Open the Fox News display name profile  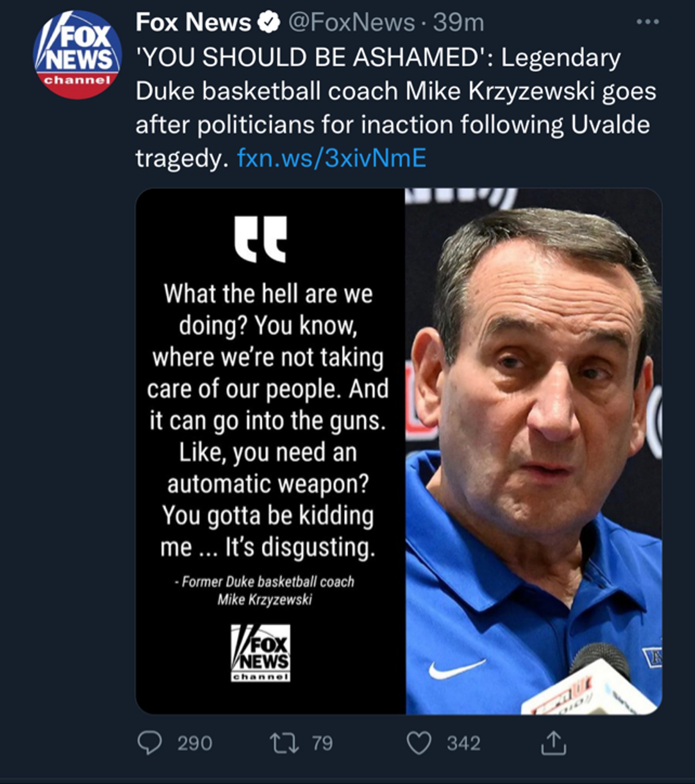193,22
